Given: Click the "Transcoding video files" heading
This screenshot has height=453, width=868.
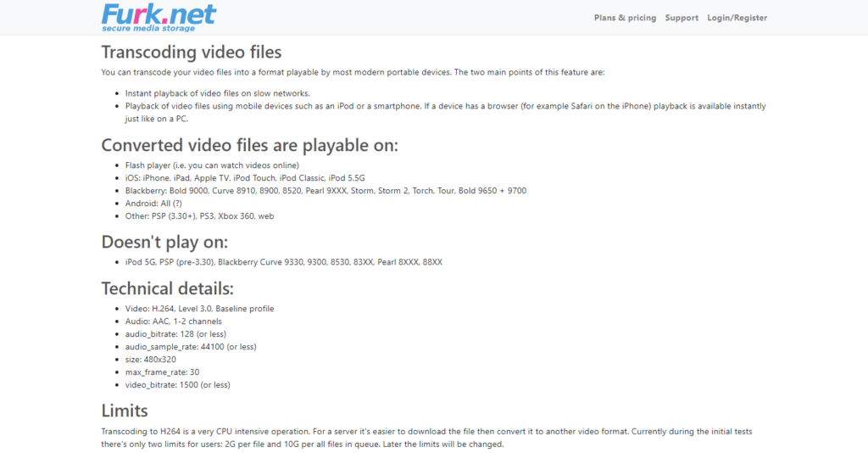Looking at the screenshot, I should 192,52.
